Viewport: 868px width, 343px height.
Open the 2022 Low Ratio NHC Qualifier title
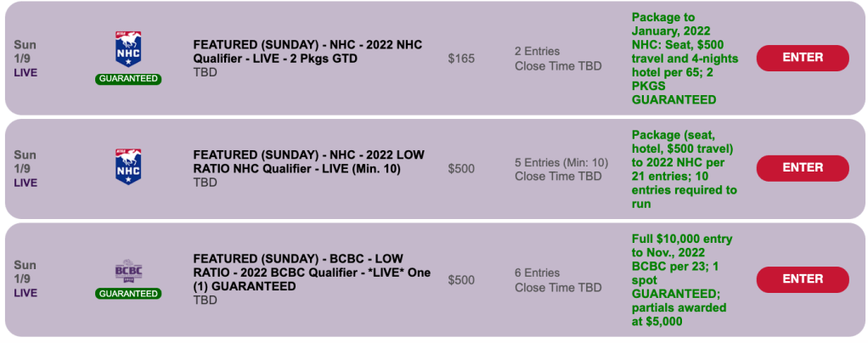click(308, 161)
